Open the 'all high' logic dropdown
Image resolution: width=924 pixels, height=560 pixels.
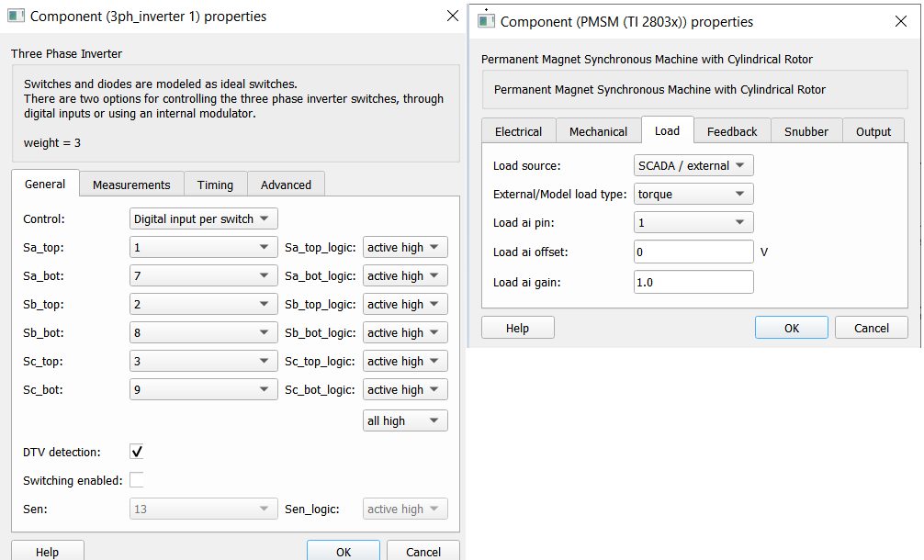pyautogui.click(x=405, y=421)
